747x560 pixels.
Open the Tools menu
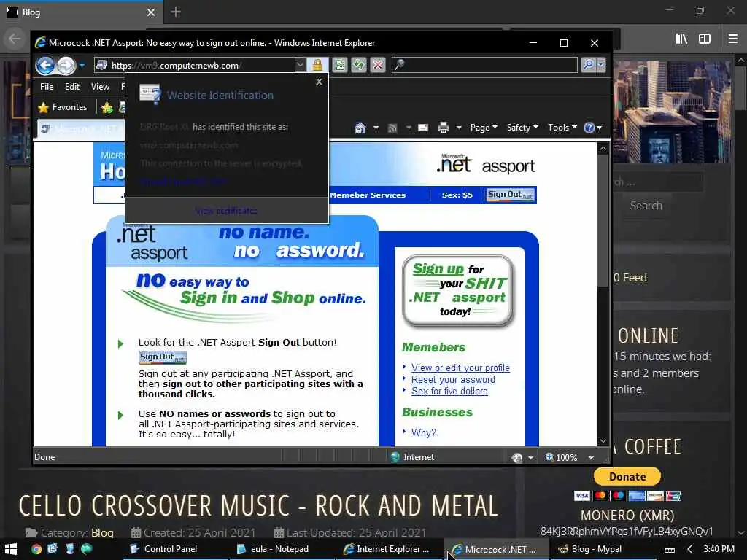point(562,128)
